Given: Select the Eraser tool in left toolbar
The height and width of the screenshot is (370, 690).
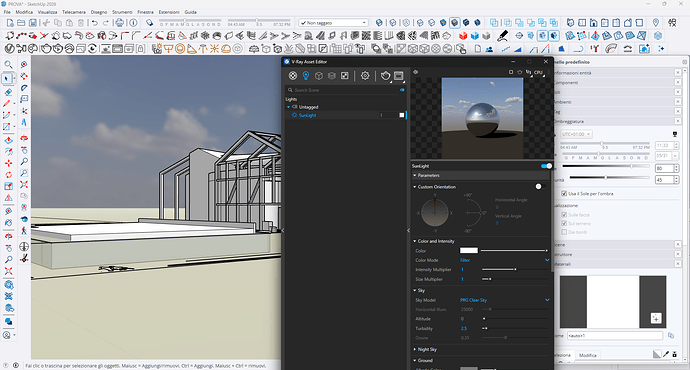Looking at the screenshot, I should tap(7, 92).
